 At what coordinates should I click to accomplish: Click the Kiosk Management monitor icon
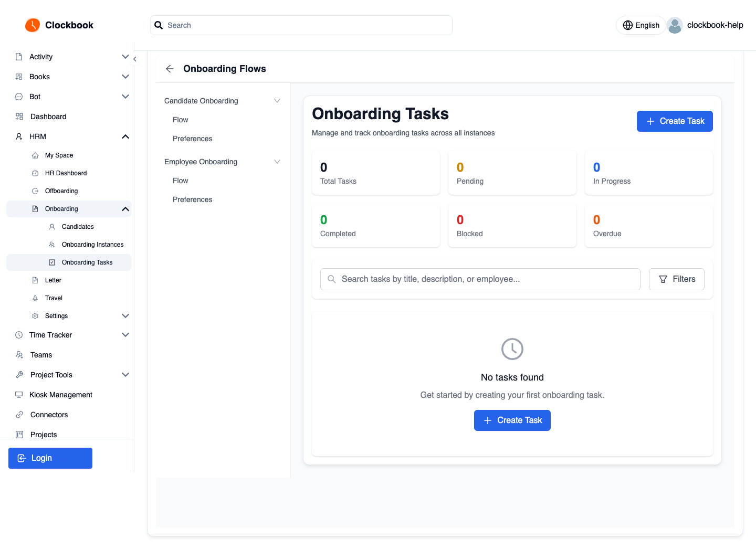[x=19, y=395]
